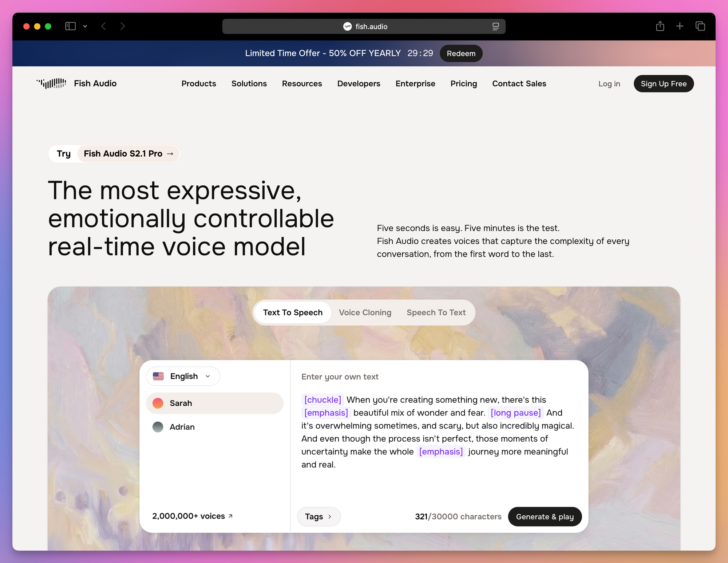The image size is (728, 563).
Task: Click the Log in link
Action: (x=609, y=84)
